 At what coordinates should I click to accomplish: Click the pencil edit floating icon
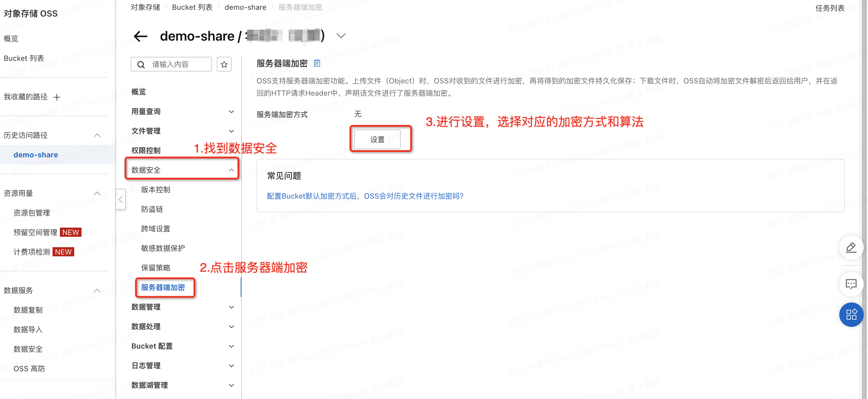click(851, 248)
